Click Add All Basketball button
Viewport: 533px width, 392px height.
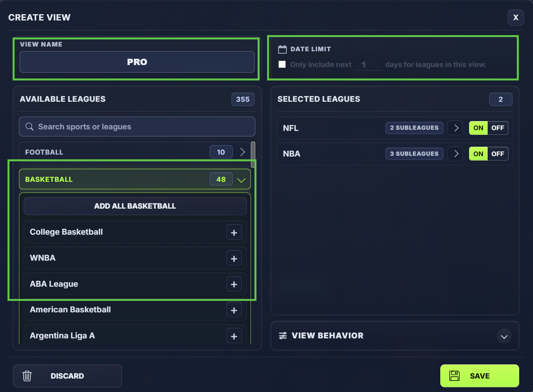tap(135, 206)
